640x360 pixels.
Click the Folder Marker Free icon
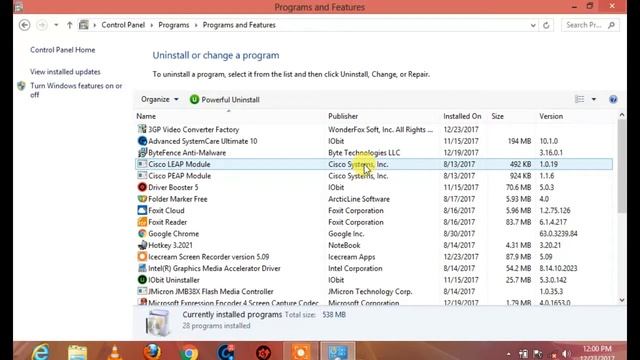pyautogui.click(x=142, y=199)
